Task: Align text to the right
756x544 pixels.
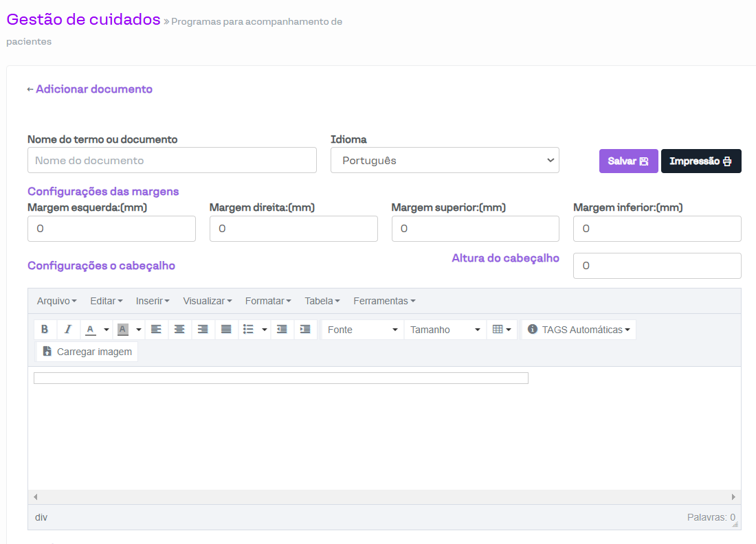Action: pos(203,330)
